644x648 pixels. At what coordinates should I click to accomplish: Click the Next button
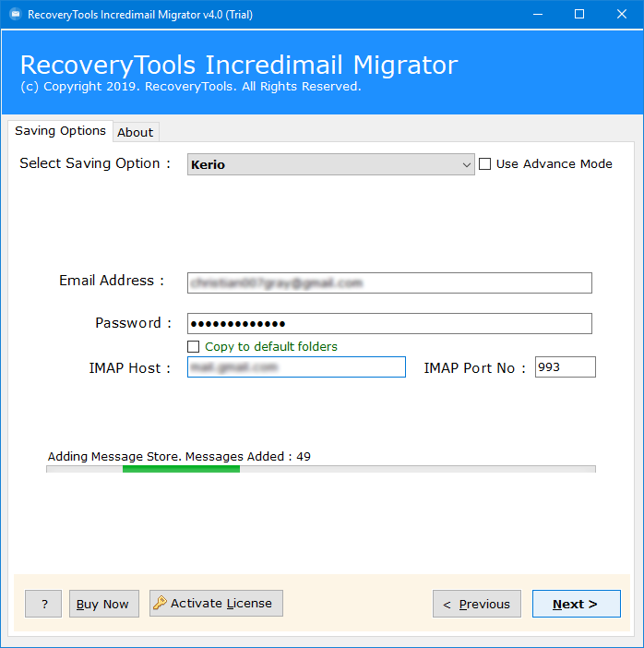coord(576,604)
